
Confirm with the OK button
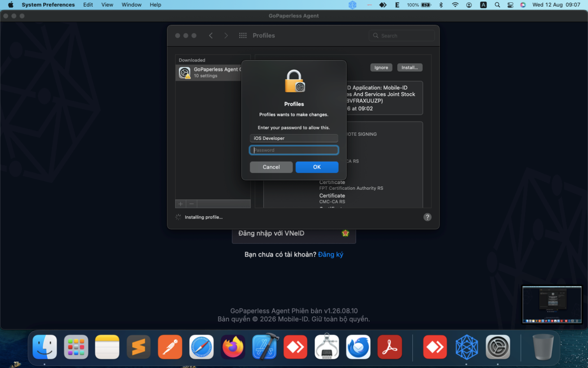[x=317, y=167]
